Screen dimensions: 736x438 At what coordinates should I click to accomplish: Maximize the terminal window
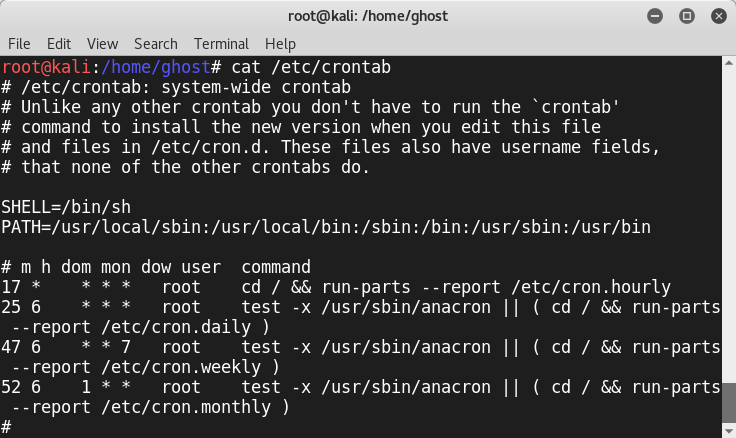click(687, 16)
